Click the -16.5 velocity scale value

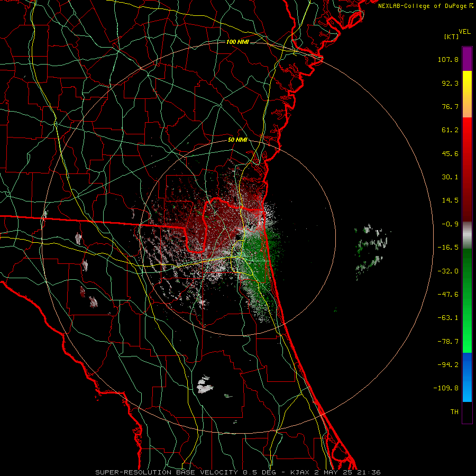pos(448,248)
